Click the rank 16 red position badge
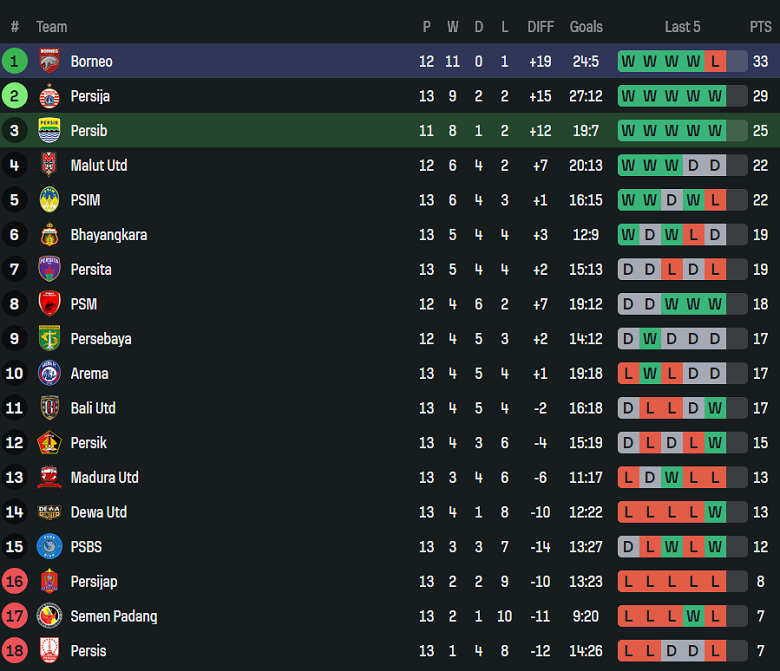This screenshot has width=780, height=671. click(x=15, y=581)
